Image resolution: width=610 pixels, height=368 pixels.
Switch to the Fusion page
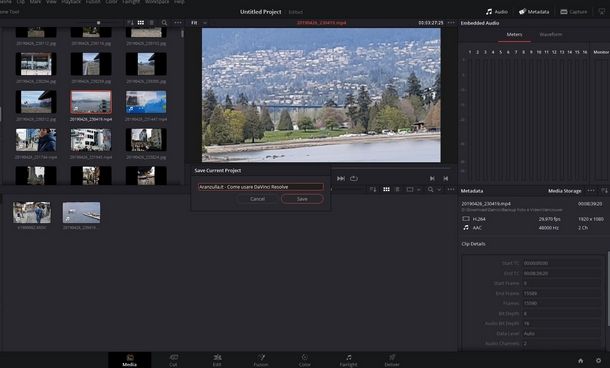point(261,360)
